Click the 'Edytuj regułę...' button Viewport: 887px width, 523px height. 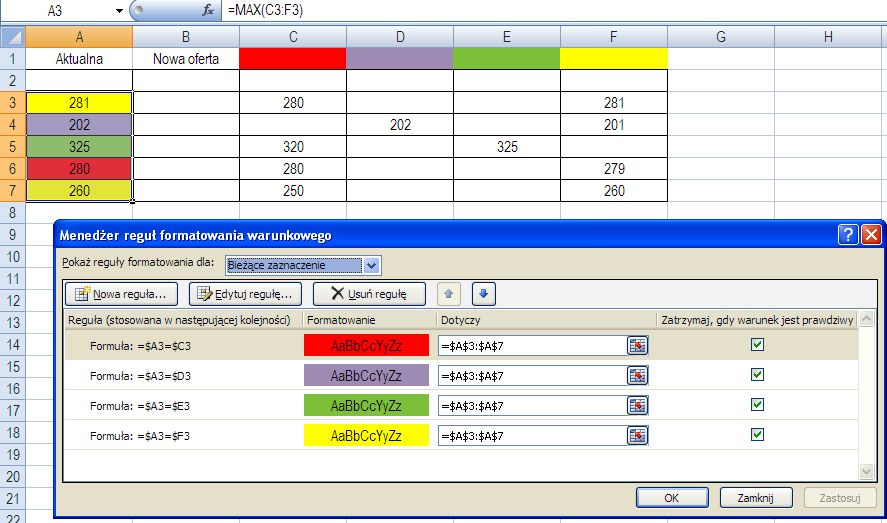245,294
